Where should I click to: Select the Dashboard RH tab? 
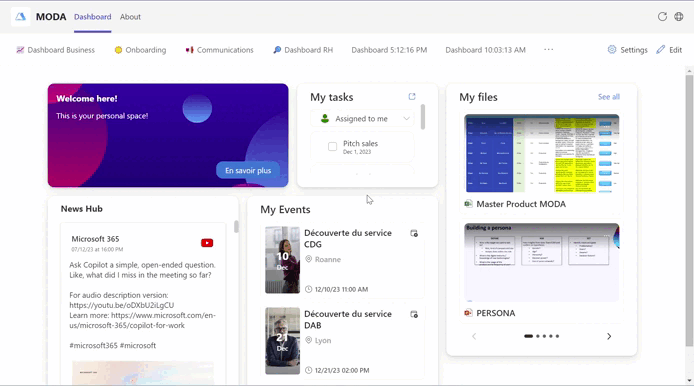(x=303, y=50)
